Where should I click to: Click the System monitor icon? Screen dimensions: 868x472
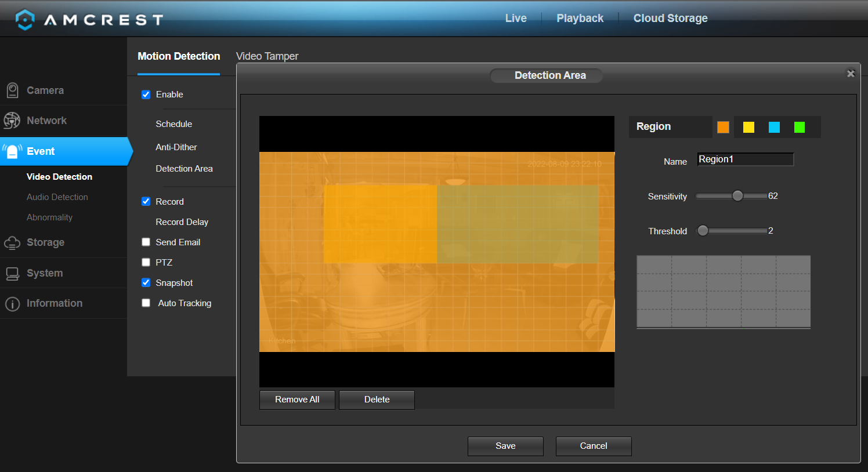12,274
